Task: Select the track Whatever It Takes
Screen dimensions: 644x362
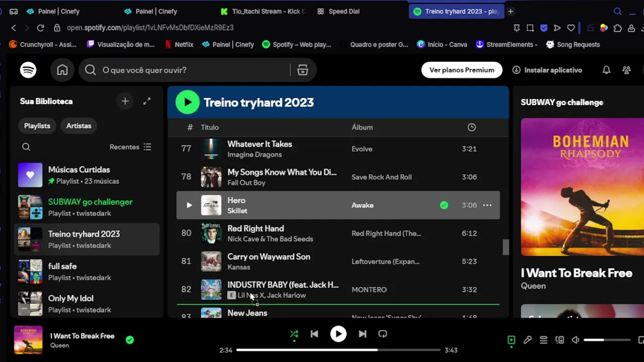Action: pyautogui.click(x=260, y=144)
